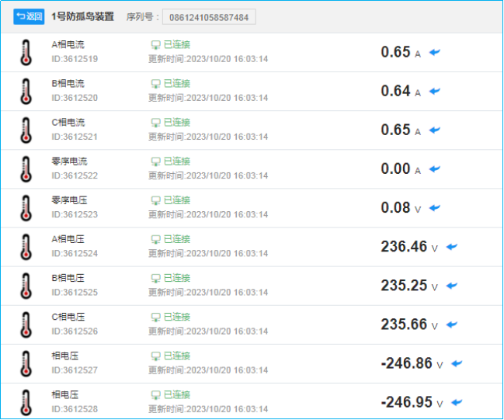The image size is (504, 420).
Task: Click the blue arrow beside B相电流 value 0.64
Action: tap(435, 92)
